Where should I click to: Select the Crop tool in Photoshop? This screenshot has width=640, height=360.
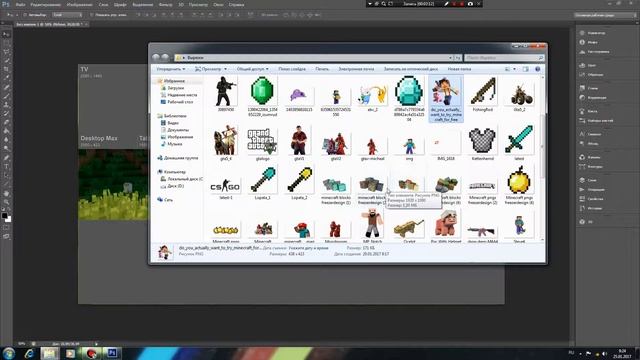(x=6, y=69)
